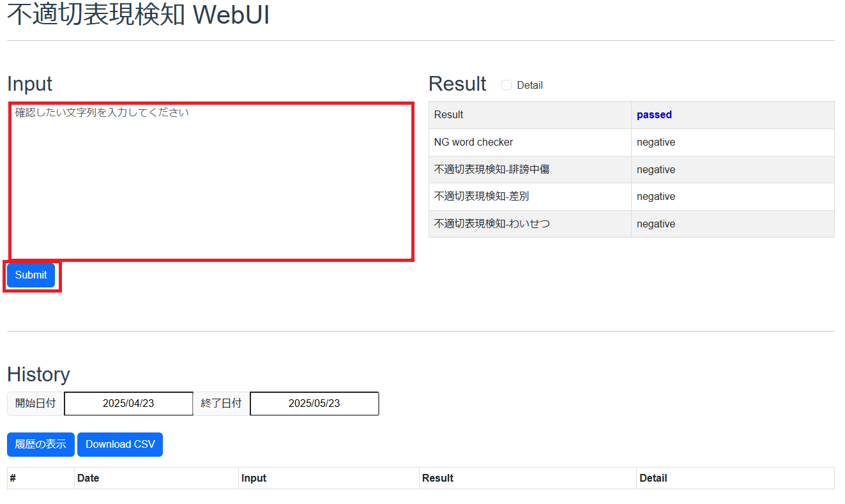Click the 開始日付 label

[x=36, y=404]
